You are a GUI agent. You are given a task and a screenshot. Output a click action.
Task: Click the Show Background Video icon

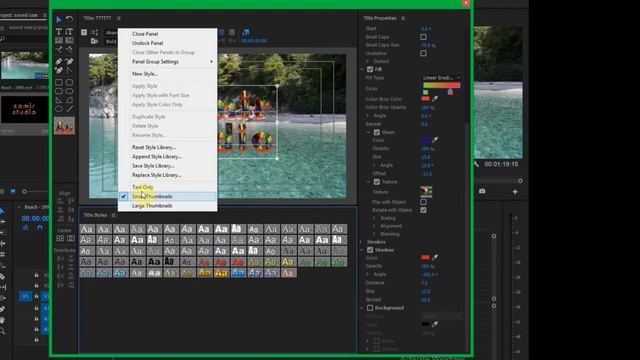tap(245, 32)
